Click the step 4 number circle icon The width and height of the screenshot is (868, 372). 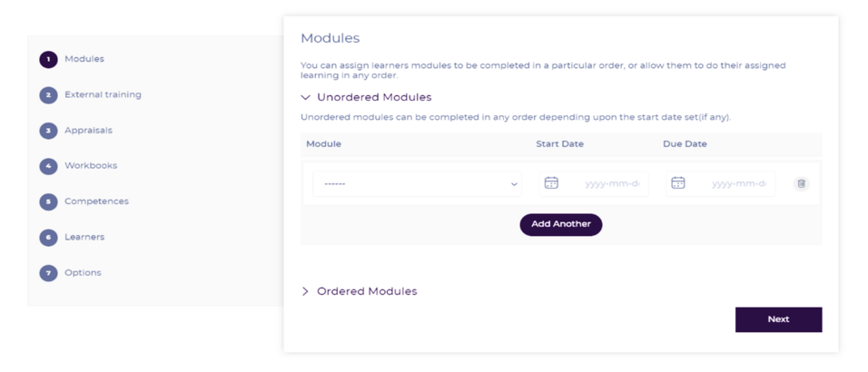48,166
